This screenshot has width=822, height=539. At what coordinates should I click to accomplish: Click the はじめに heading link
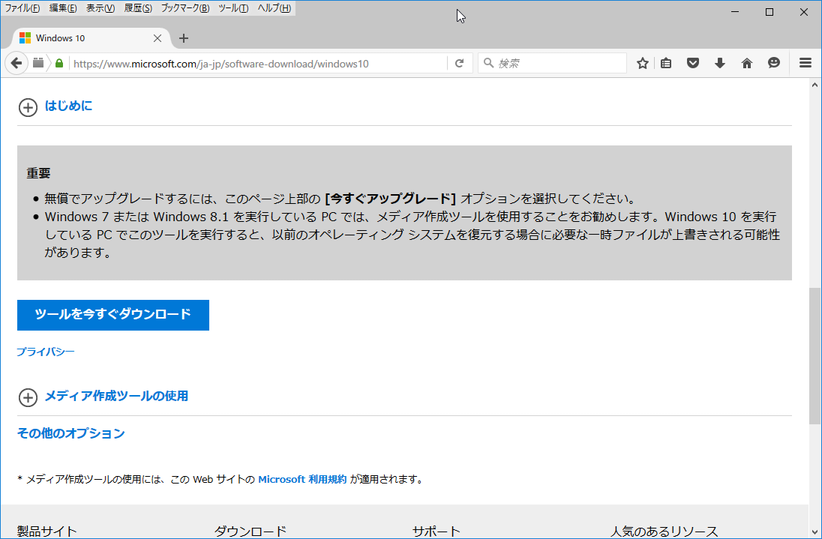point(69,106)
